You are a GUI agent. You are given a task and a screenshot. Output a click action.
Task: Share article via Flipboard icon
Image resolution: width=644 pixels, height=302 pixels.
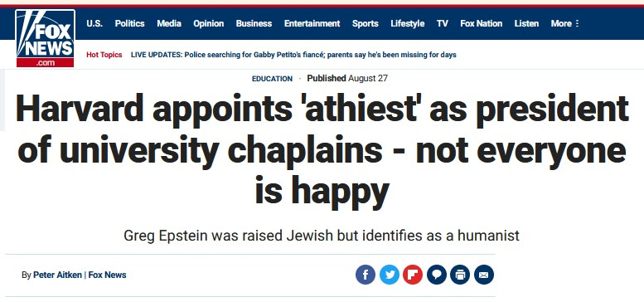[x=413, y=275]
